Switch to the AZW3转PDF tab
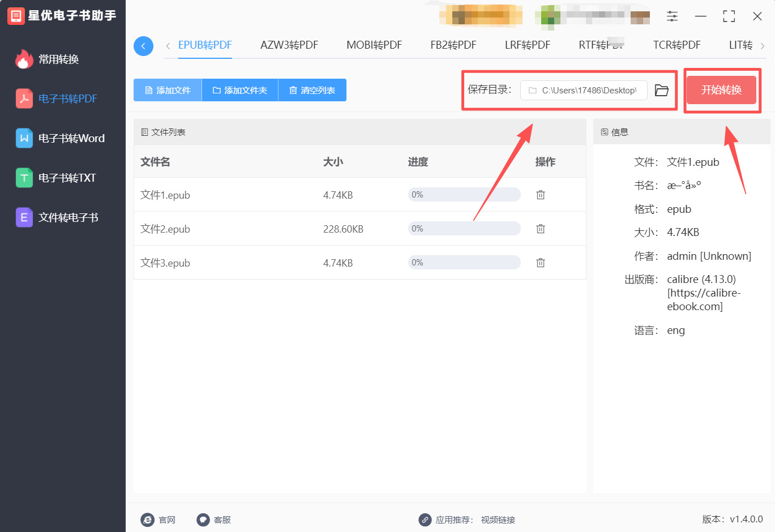The width and height of the screenshot is (775, 532). (289, 45)
